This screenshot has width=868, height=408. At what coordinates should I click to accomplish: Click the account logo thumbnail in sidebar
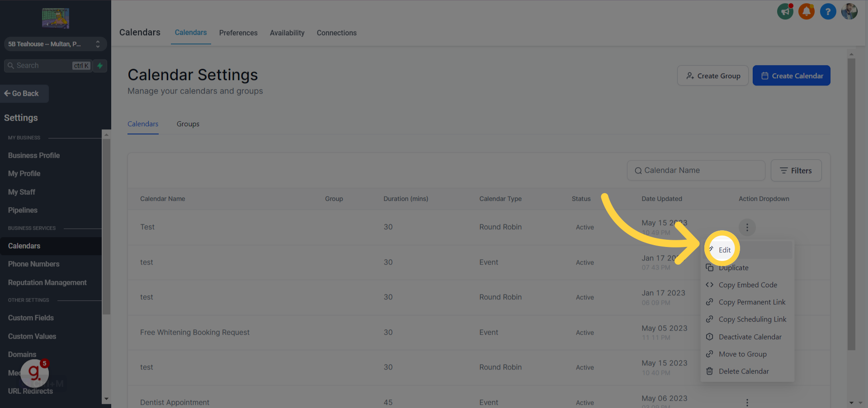tap(56, 18)
